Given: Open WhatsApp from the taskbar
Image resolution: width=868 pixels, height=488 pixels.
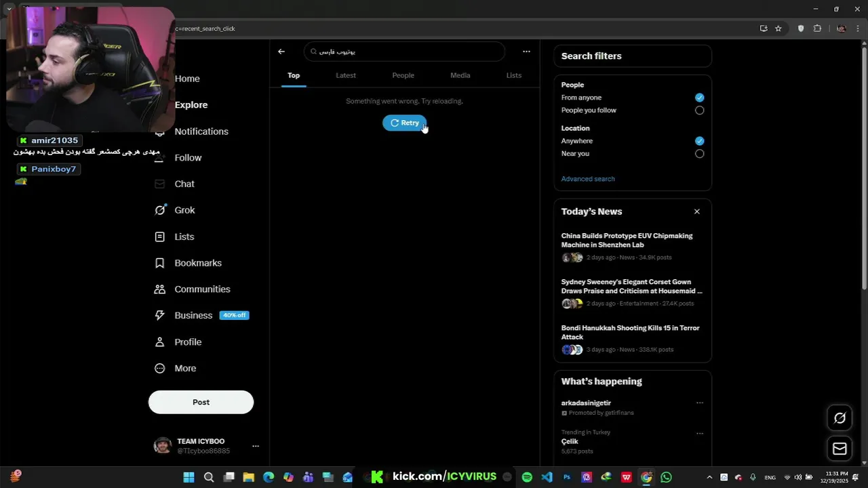Looking at the screenshot, I should 666,477.
